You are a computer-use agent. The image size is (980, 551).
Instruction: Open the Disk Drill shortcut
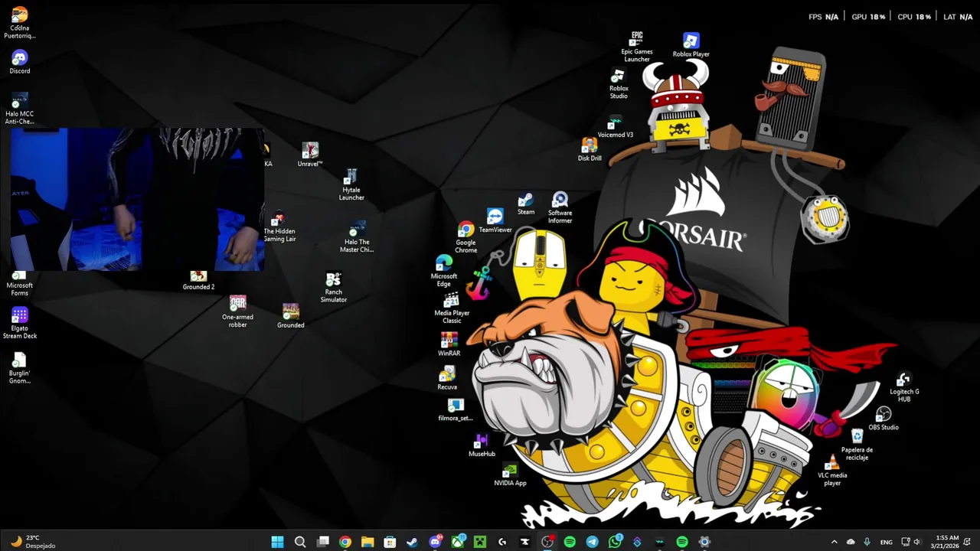pos(590,150)
